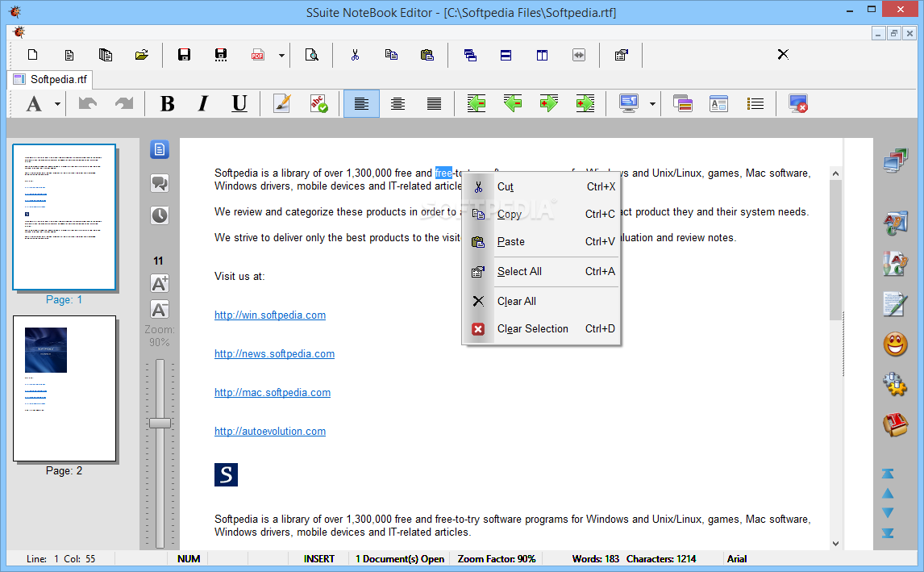Choose Clear Selection in context menu
This screenshot has width=924, height=572.
[541, 328]
